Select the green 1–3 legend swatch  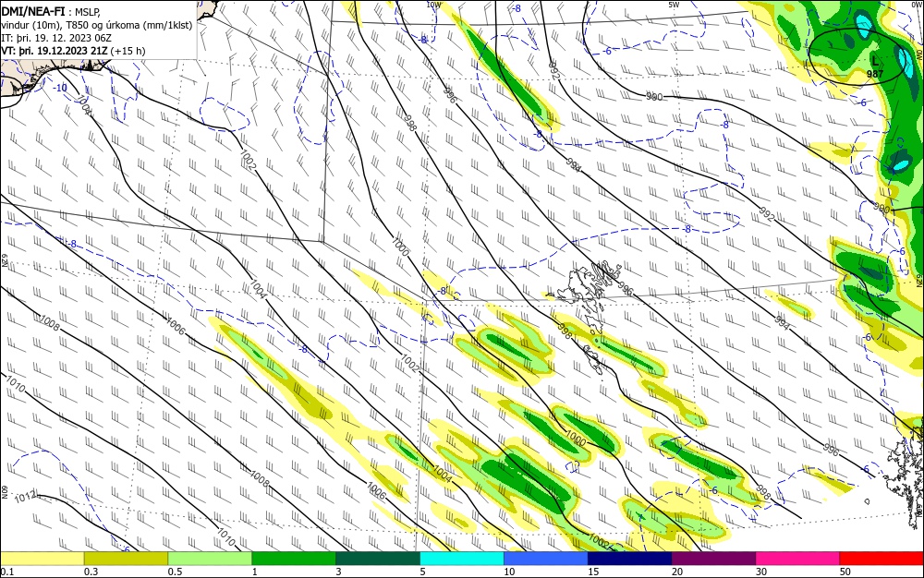(x=294, y=559)
